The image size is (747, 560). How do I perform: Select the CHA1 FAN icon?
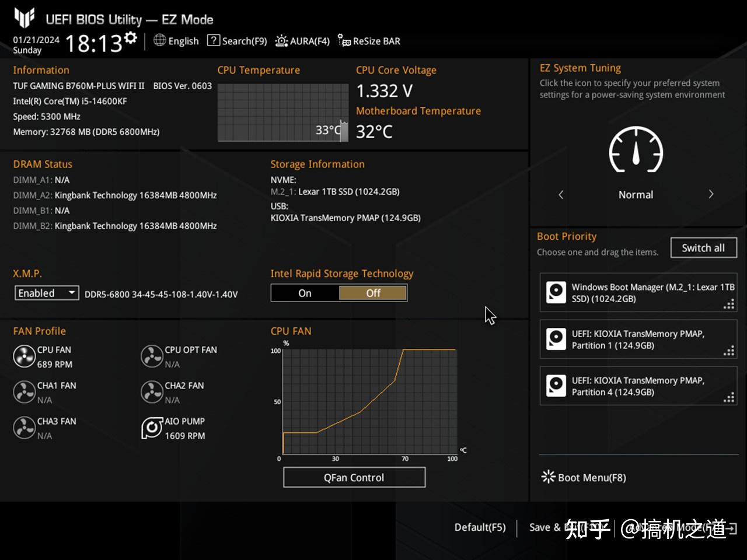click(24, 392)
